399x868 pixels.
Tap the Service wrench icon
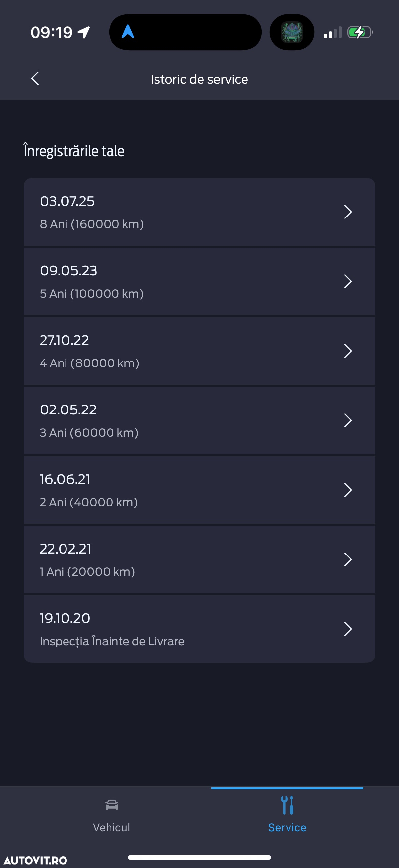point(287,805)
